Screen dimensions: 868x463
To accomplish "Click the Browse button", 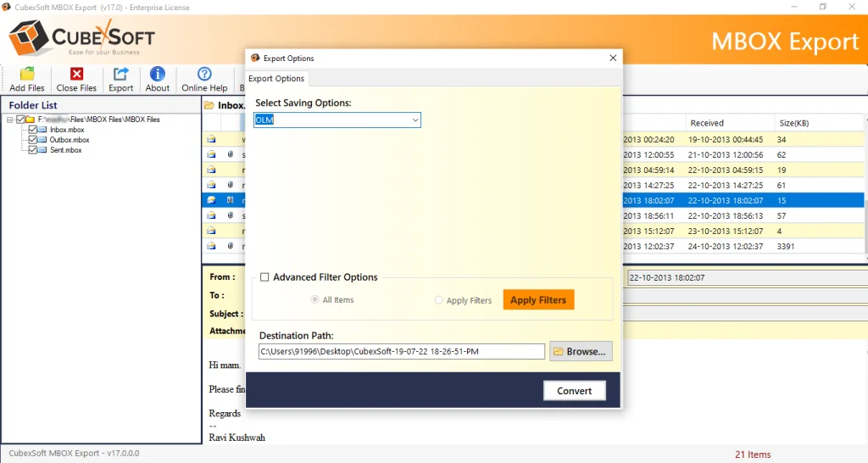I will (581, 351).
